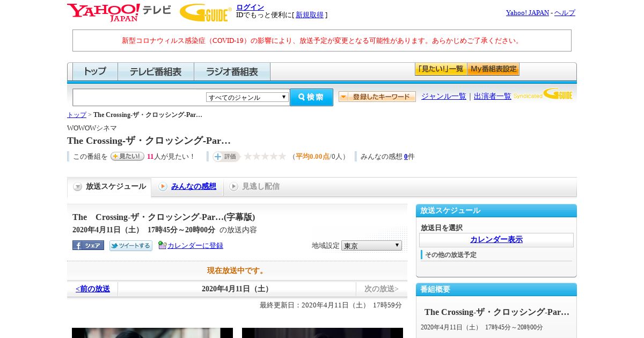The image size is (644, 338).
Task: Open the 新規取得 registration link
Action: pyautogui.click(x=310, y=15)
